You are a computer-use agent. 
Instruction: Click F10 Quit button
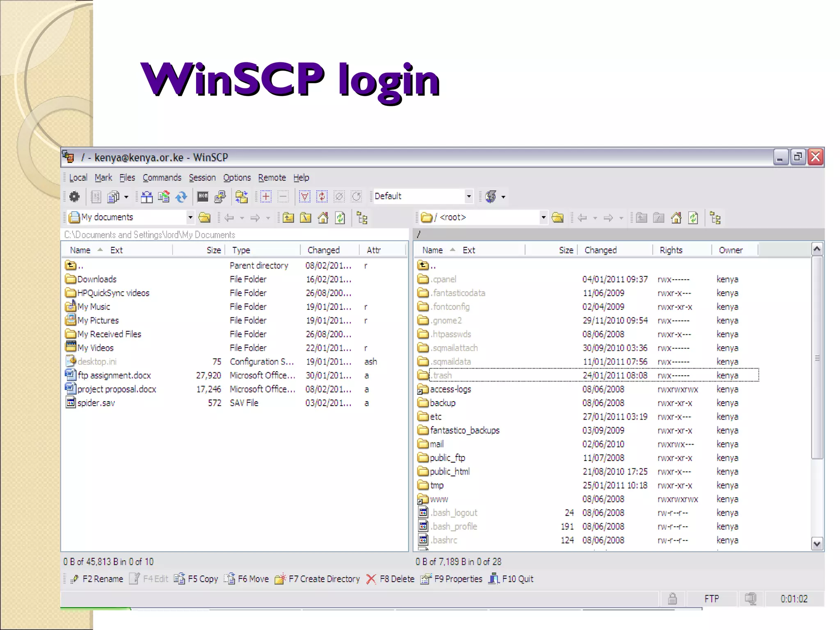(511, 579)
